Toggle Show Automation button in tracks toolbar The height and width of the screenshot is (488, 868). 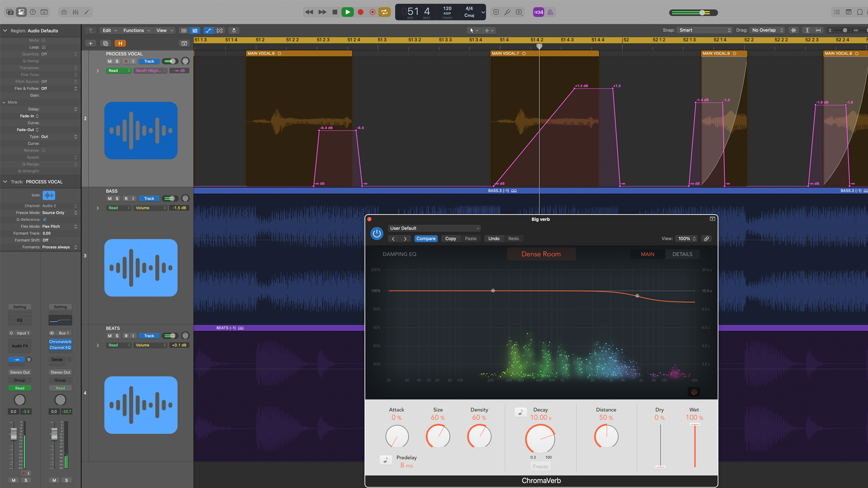(x=208, y=30)
